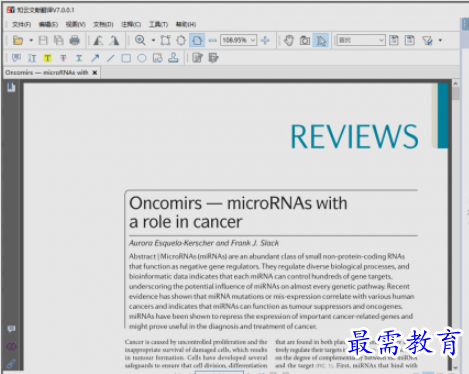Image resolution: width=469 pixels, height=374 pixels.
Task: Click the save copy icon
Action: tap(59, 40)
